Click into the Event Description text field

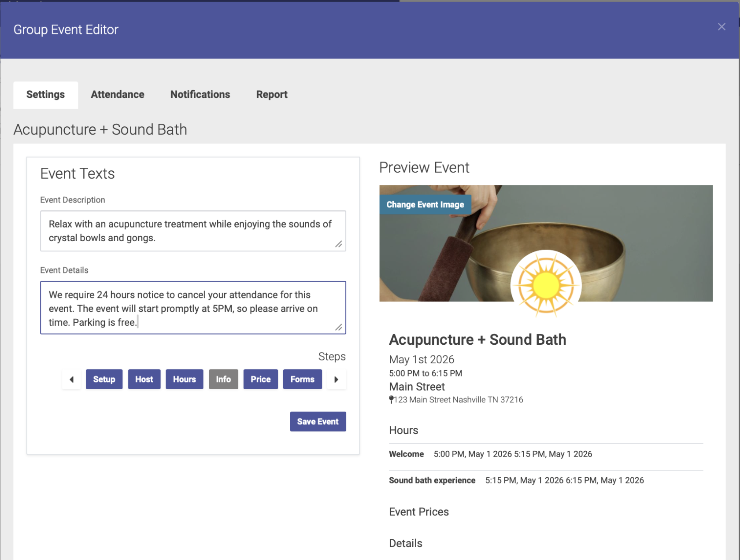pyautogui.click(x=189, y=231)
